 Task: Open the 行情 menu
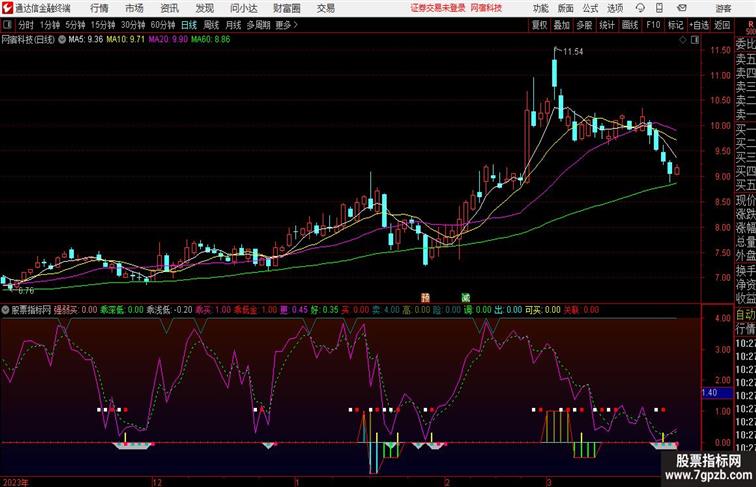tap(99, 8)
